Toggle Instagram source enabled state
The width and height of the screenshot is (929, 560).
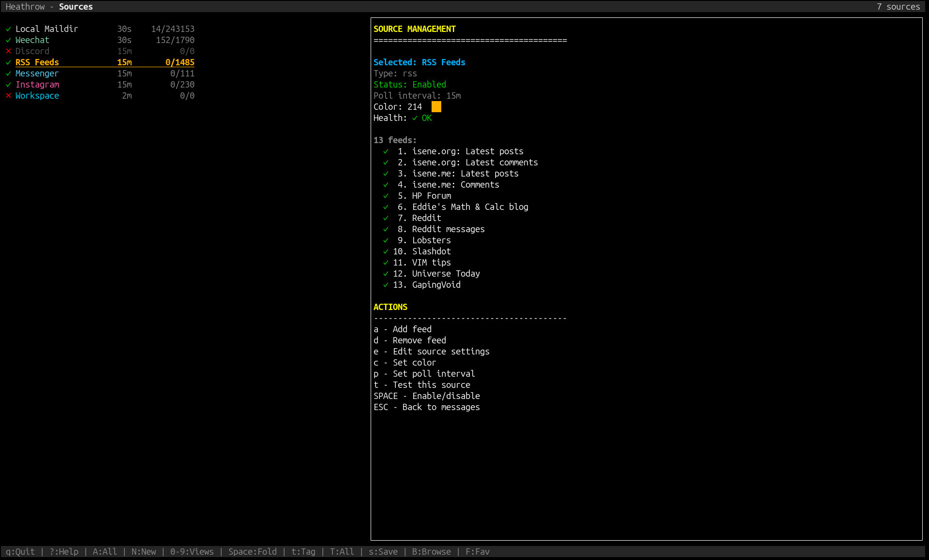click(8, 84)
